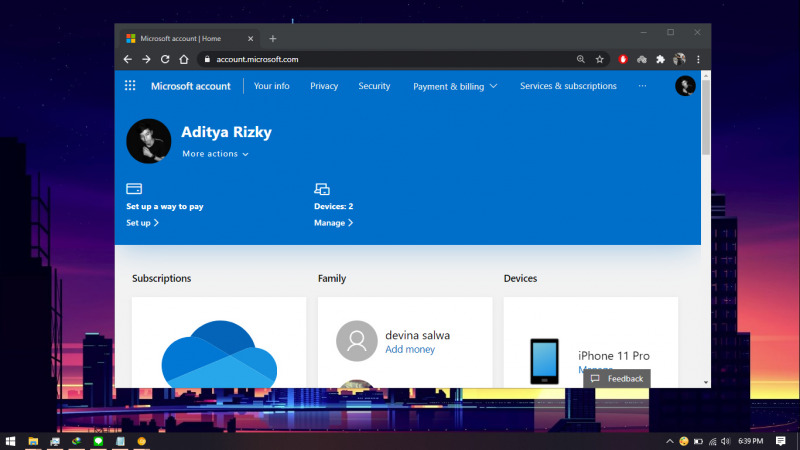The width and height of the screenshot is (800, 450).
Task: Open the Chrome profile avatar
Action: pyautogui.click(x=679, y=59)
